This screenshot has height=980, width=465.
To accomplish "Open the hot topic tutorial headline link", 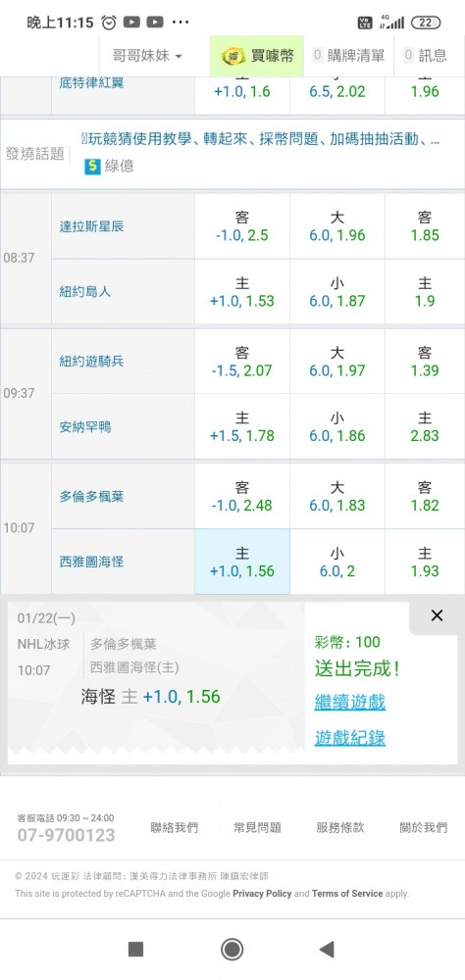I will pos(260,139).
